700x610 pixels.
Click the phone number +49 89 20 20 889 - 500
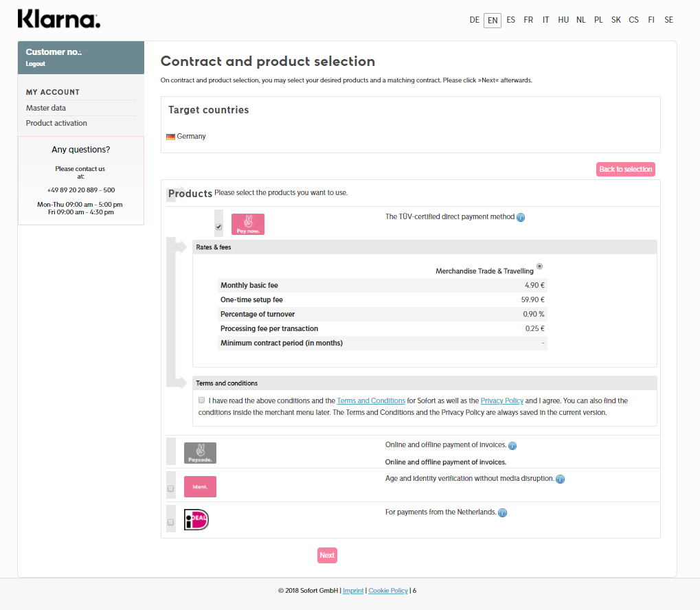81,190
